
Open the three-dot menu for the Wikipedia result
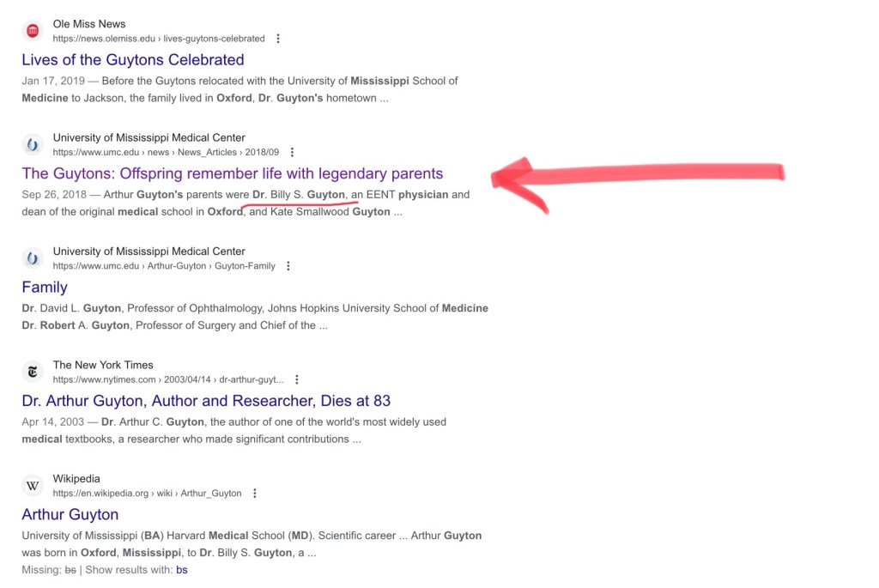coord(255,494)
